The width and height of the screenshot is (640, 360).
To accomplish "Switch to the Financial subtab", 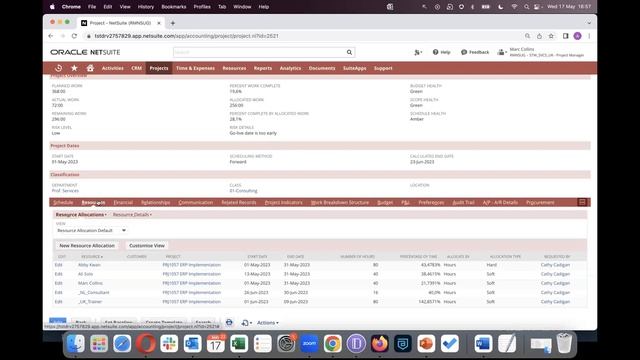I will (123, 202).
